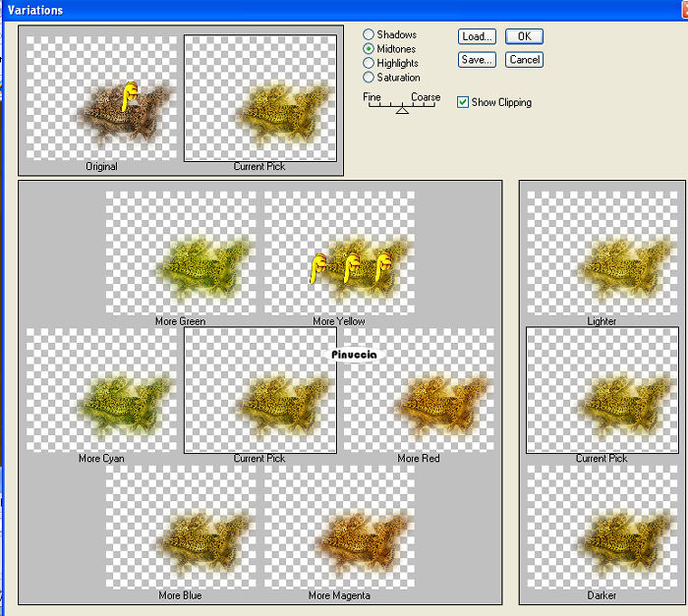Apply the More Red variation thumbnail
The width and height of the screenshot is (688, 616).
[x=419, y=390]
